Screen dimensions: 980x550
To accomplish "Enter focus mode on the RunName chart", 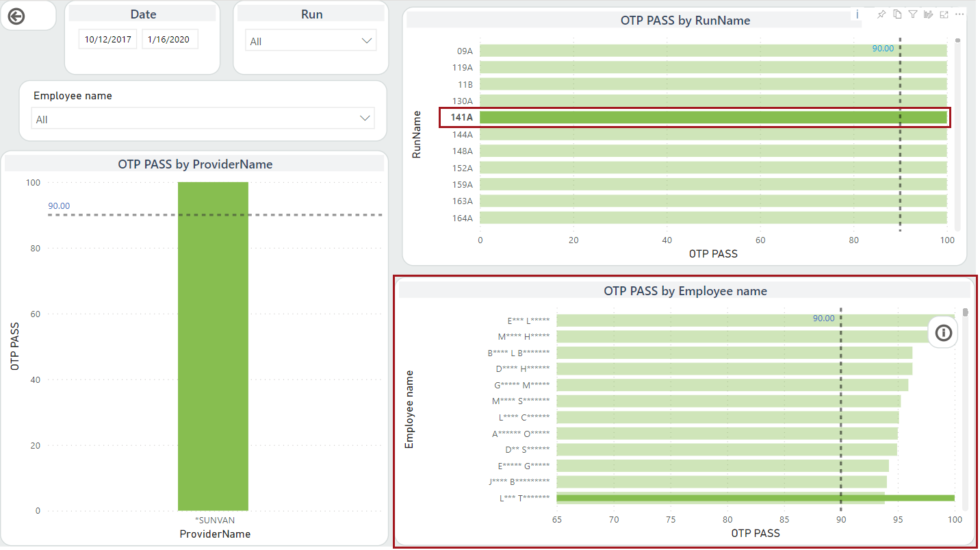I will click(x=944, y=14).
